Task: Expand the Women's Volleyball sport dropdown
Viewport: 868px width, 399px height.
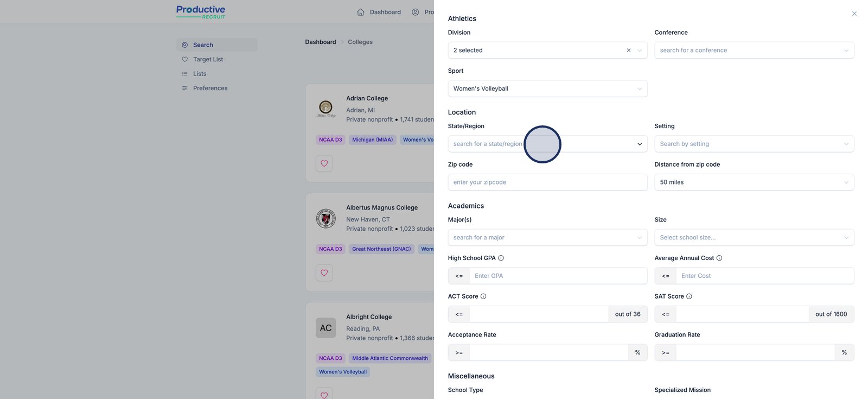Action: pyautogui.click(x=547, y=88)
